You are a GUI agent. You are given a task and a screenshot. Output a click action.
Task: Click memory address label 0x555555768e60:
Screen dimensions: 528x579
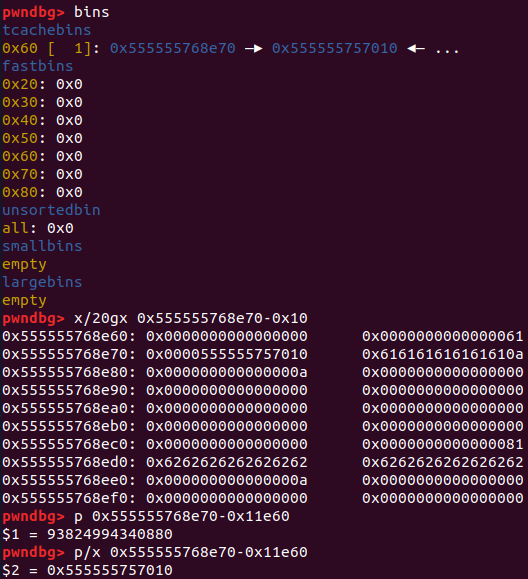(69, 336)
